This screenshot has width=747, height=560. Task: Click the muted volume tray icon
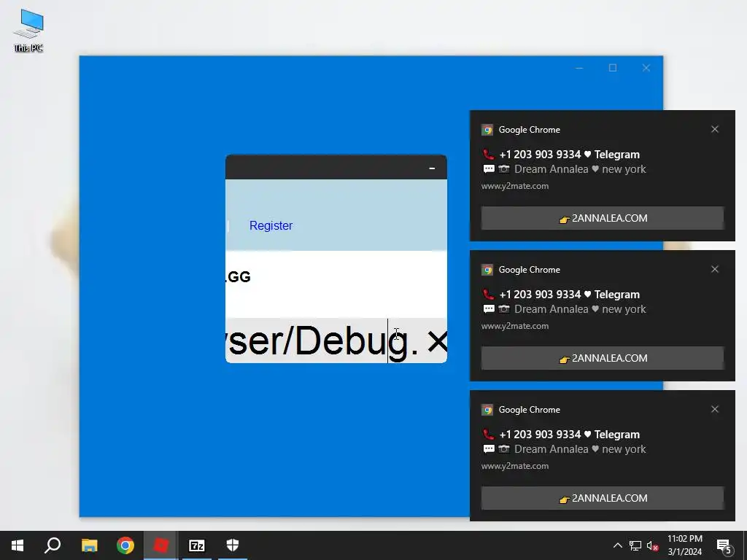pos(652,545)
